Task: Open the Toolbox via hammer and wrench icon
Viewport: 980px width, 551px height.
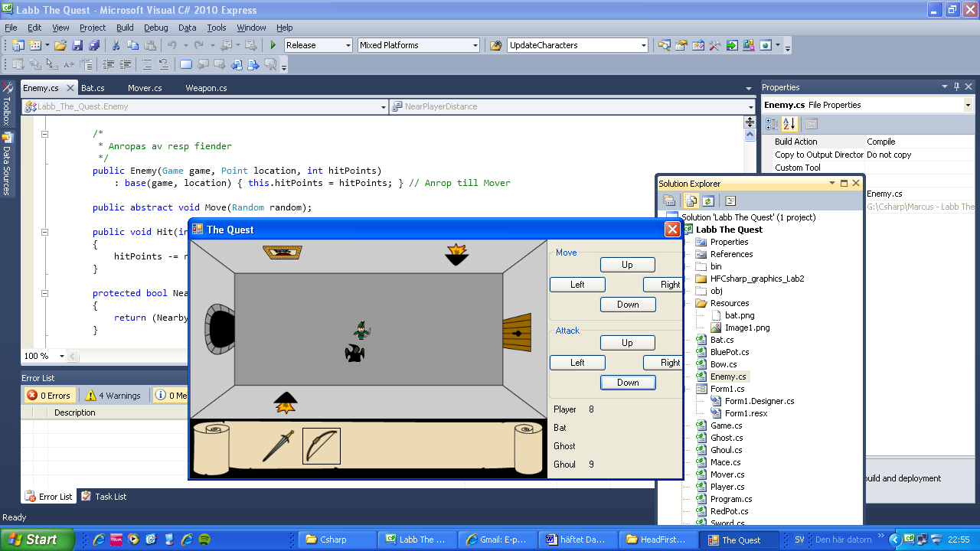Action: 714,45
